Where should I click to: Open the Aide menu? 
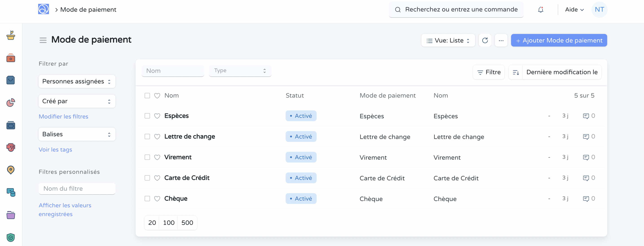574,9
